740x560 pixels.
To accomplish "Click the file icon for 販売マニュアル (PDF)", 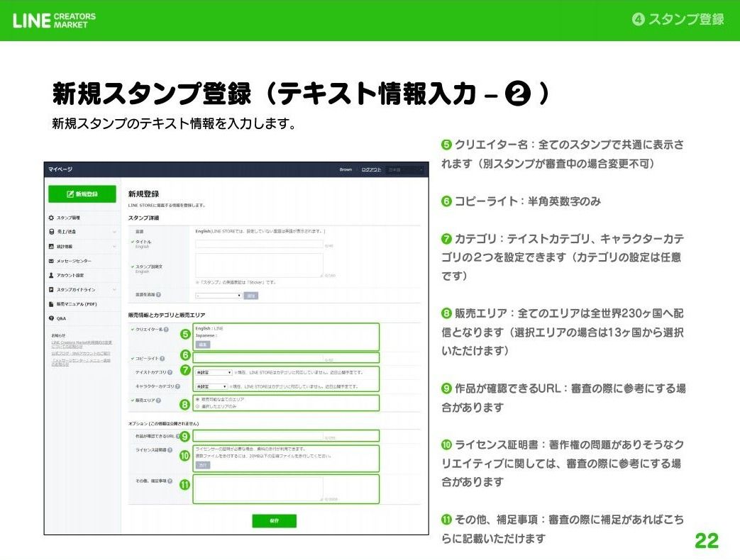I will click(52, 304).
